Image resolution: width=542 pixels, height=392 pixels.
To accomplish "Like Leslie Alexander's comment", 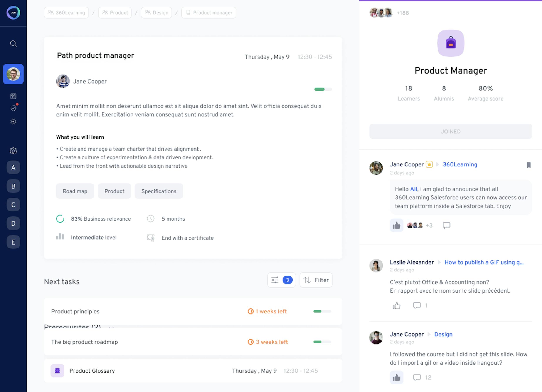I will coord(396,305).
